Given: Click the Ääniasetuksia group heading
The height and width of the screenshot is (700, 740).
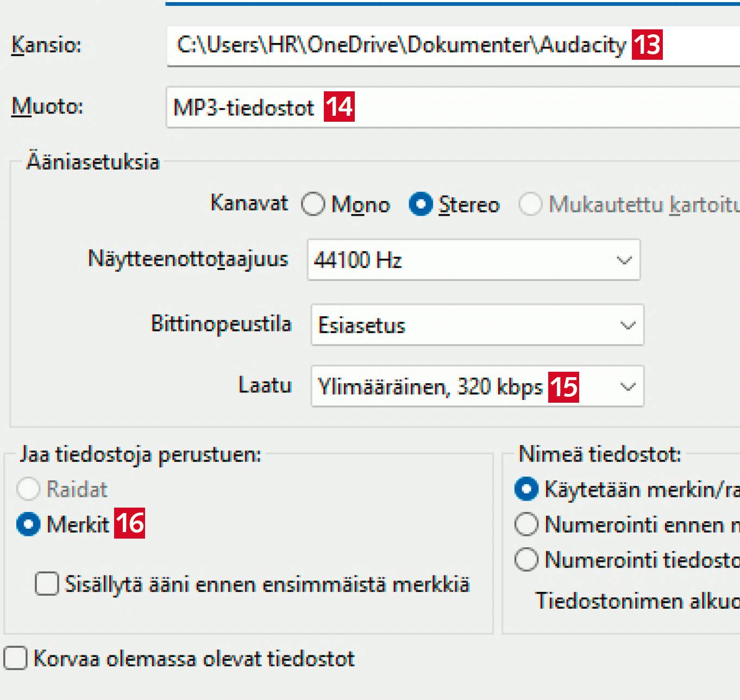Looking at the screenshot, I should [93, 162].
